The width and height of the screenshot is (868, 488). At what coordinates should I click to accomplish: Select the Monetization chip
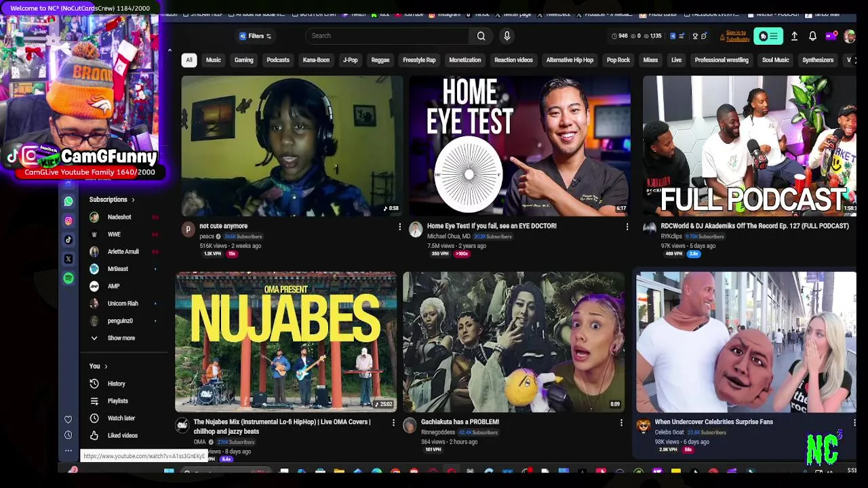click(x=465, y=60)
